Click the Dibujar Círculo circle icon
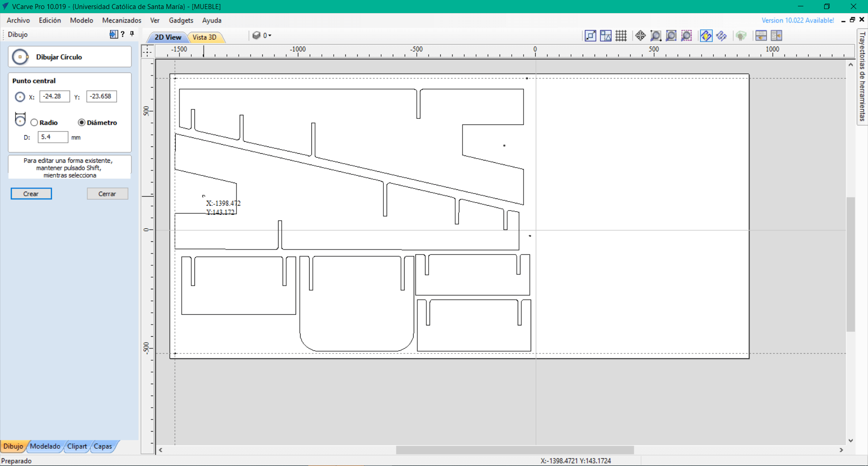Screen dimensions: 868x466 [x=20, y=57]
